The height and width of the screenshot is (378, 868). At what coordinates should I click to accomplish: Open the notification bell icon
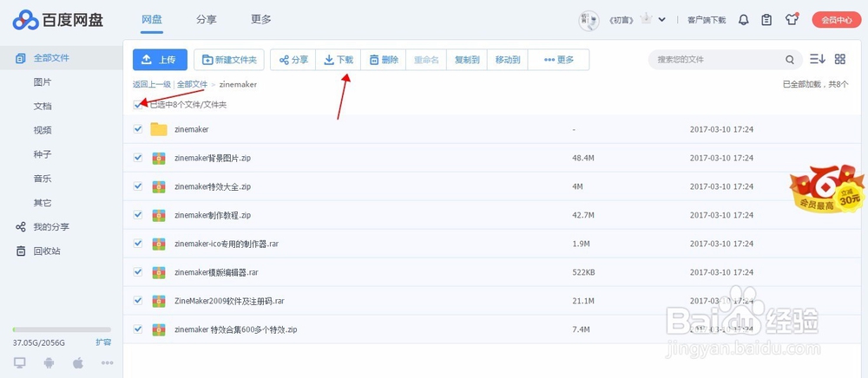coord(744,20)
